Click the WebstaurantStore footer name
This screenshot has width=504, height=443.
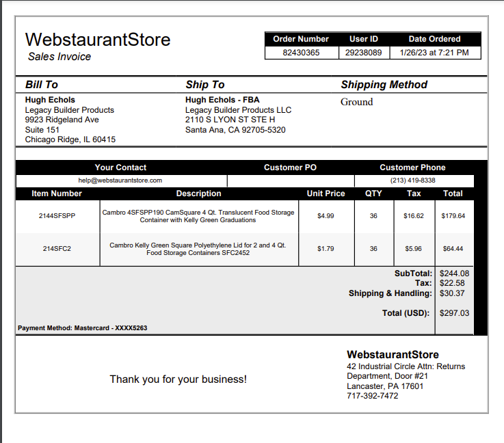pyautogui.click(x=393, y=355)
